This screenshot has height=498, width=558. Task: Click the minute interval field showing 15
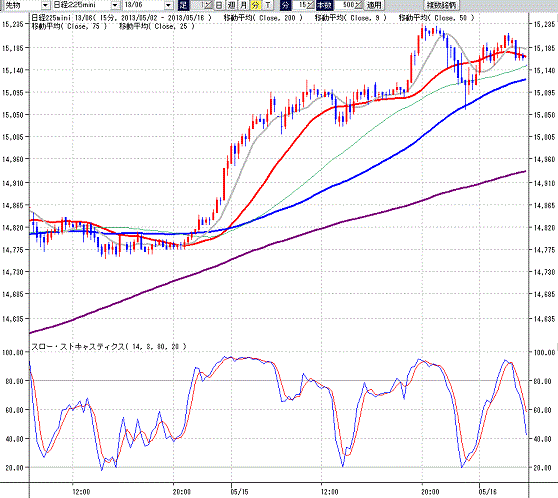click(x=300, y=5)
